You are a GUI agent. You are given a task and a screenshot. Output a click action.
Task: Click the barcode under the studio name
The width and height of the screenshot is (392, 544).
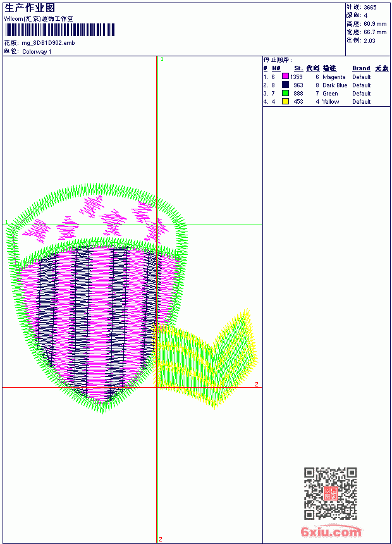[59, 30]
